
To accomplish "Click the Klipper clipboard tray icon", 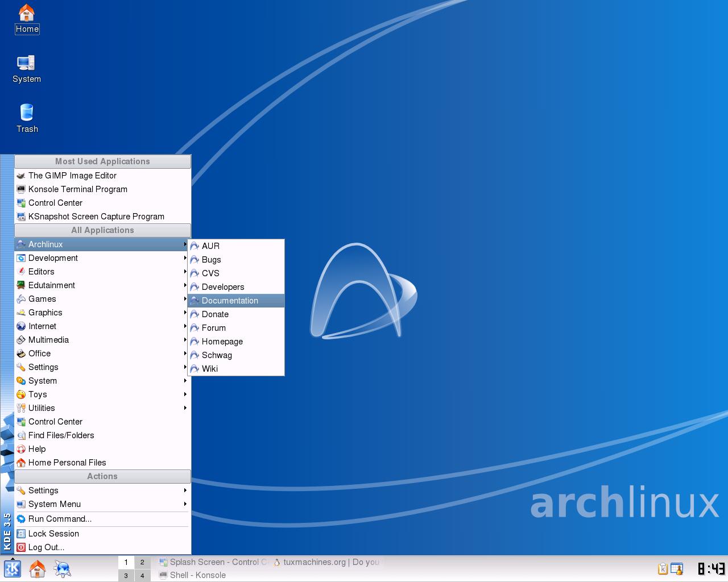I will pyautogui.click(x=663, y=569).
